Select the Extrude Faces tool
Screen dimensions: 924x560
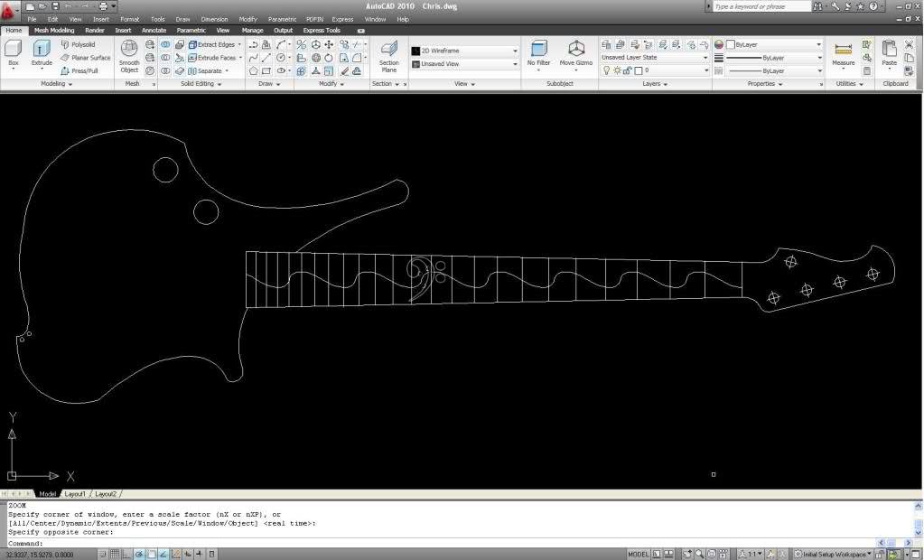[215, 58]
